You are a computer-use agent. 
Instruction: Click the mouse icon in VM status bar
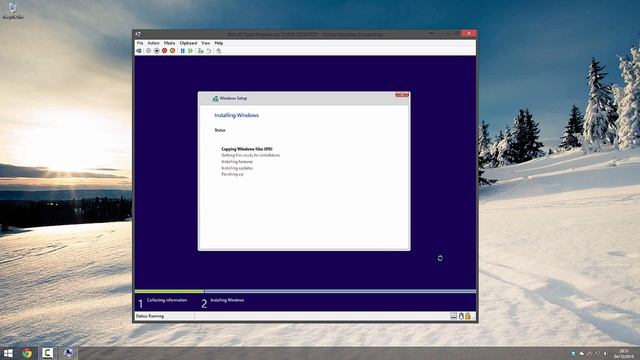tap(461, 316)
